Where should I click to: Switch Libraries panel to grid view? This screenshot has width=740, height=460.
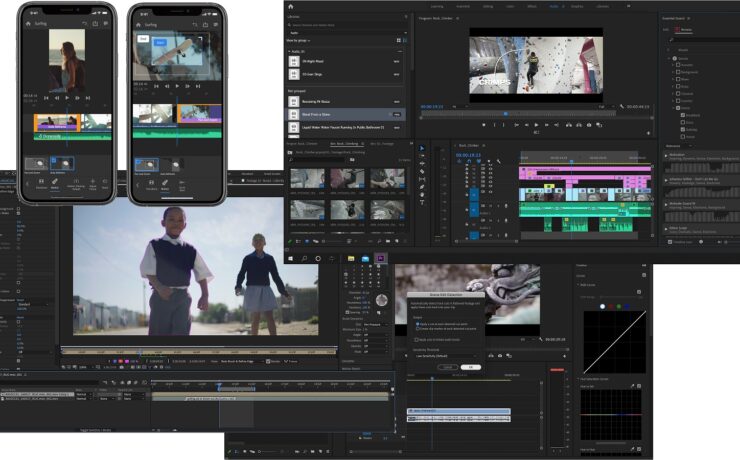point(399,41)
